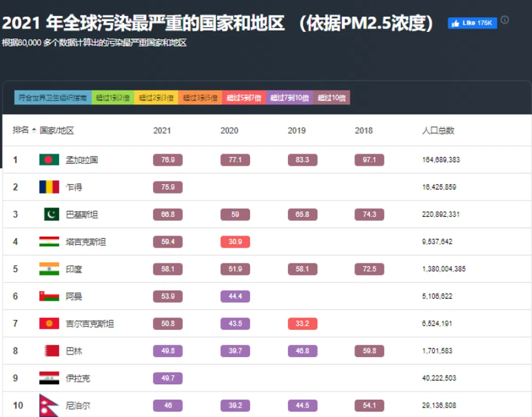
Task: Click the Bahrain flag icon
Action: [x=51, y=351]
